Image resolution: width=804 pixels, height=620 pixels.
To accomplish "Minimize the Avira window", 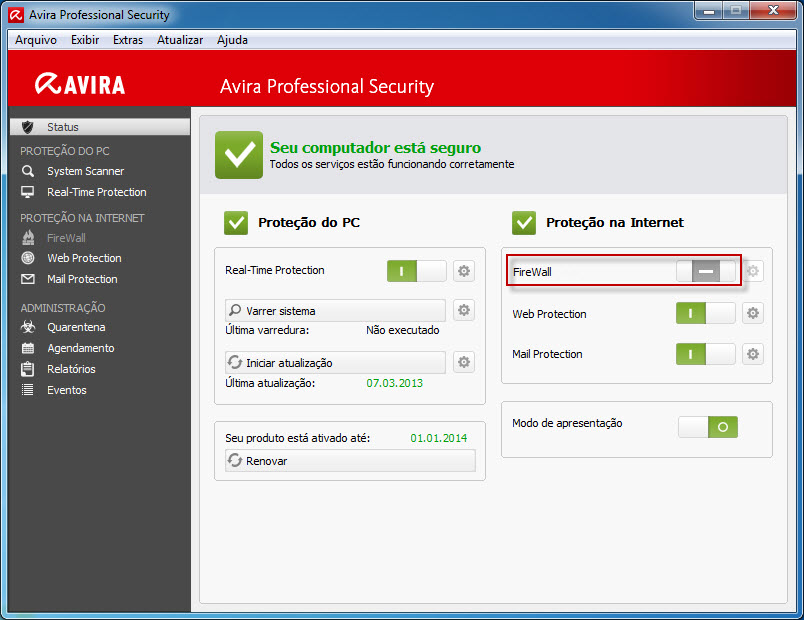I will coord(709,11).
